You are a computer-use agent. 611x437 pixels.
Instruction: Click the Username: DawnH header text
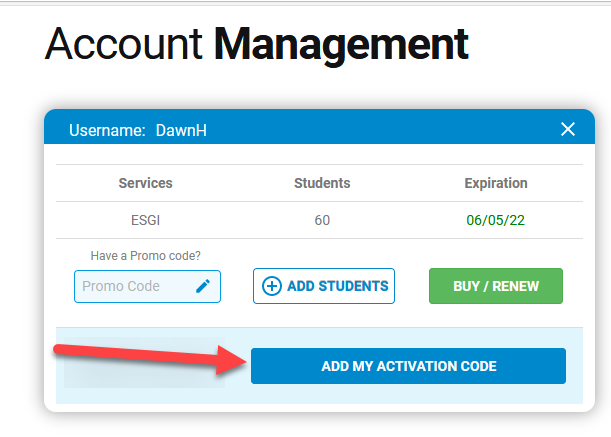(138, 130)
